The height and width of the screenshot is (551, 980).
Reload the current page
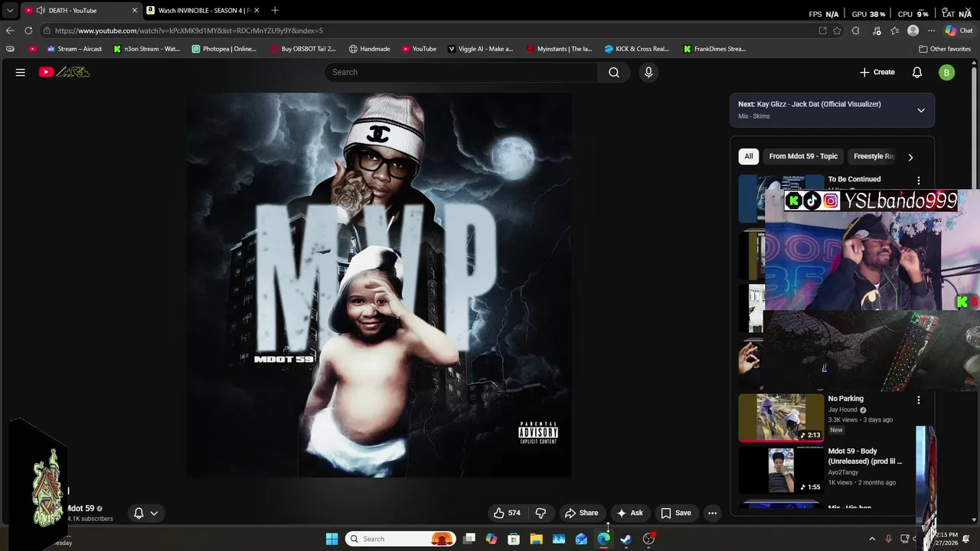coord(28,31)
